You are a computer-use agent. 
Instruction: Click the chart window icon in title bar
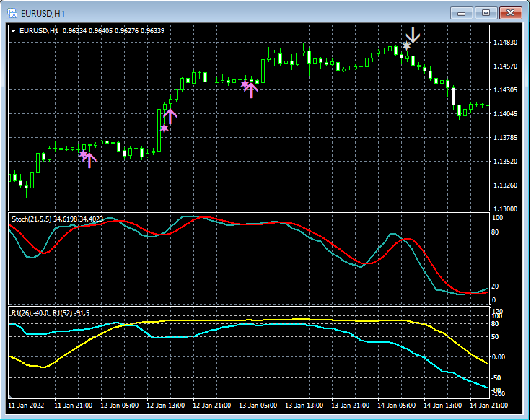(x=14, y=12)
